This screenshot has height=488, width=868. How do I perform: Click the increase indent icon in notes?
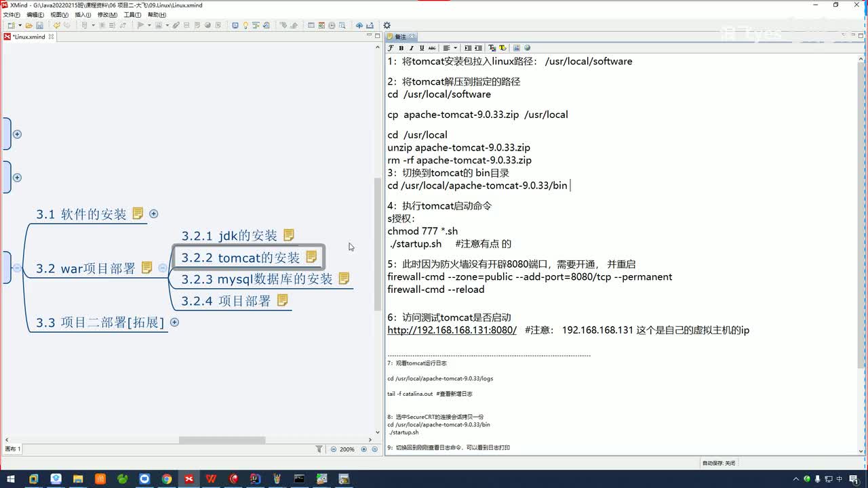coord(468,48)
